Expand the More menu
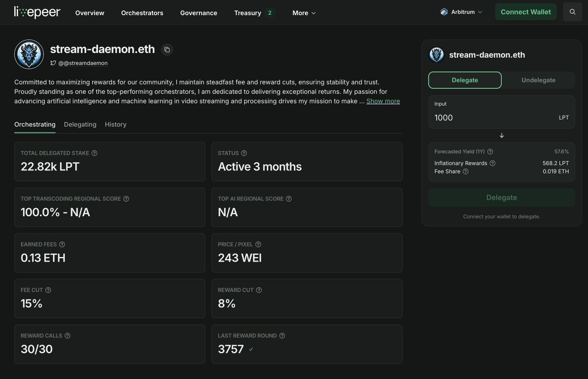The height and width of the screenshot is (379, 588). (304, 13)
